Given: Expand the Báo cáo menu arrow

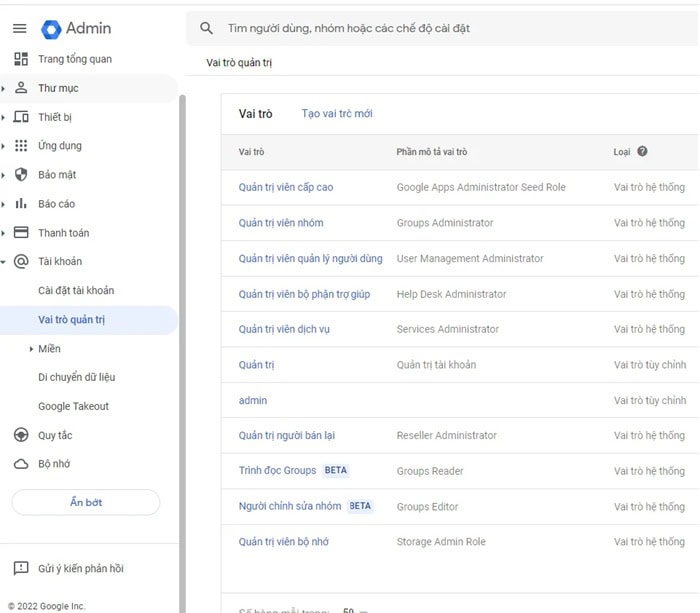Looking at the screenshot, I should (3, 204).
